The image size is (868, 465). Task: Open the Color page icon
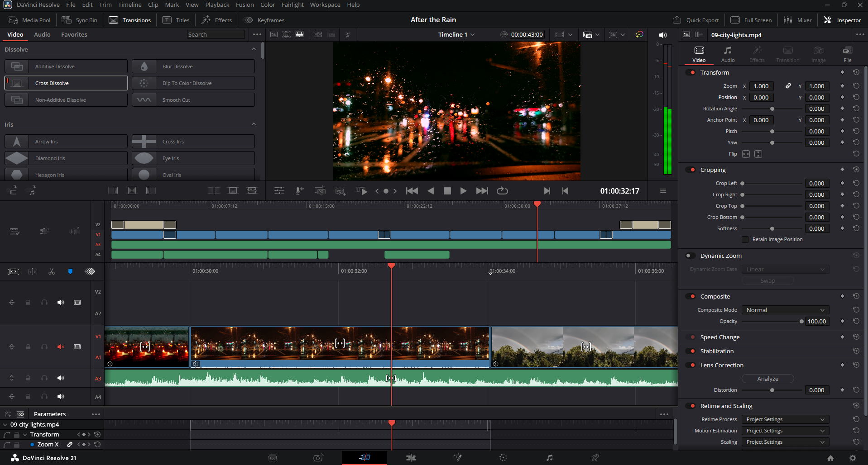pyautogui.click(x=503, y=458)
